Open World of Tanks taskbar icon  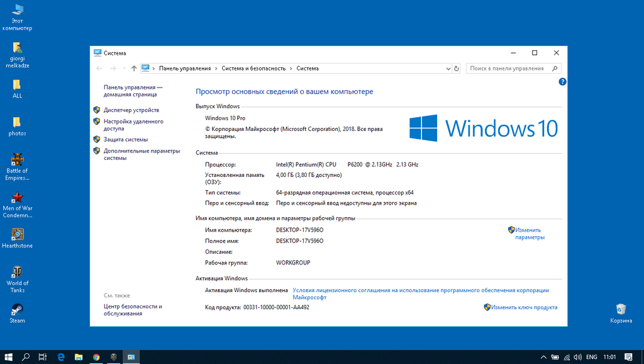pos(114,357)
